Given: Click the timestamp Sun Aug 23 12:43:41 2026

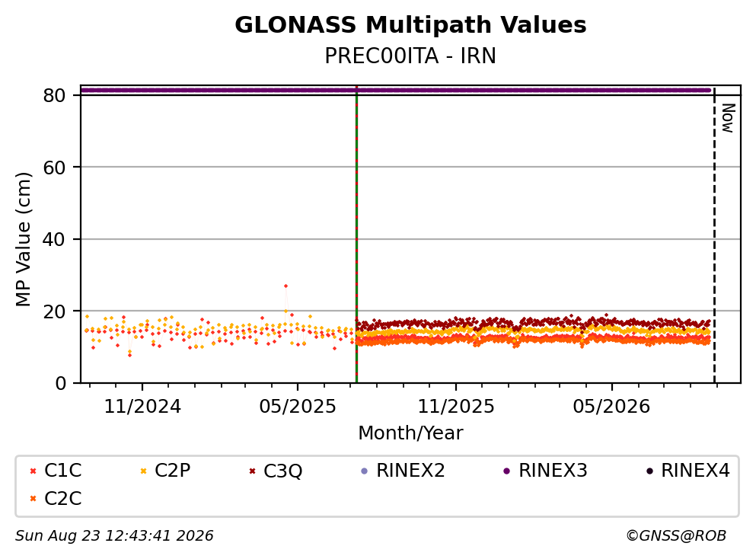Looking at the screenshot, I should 114,536.
